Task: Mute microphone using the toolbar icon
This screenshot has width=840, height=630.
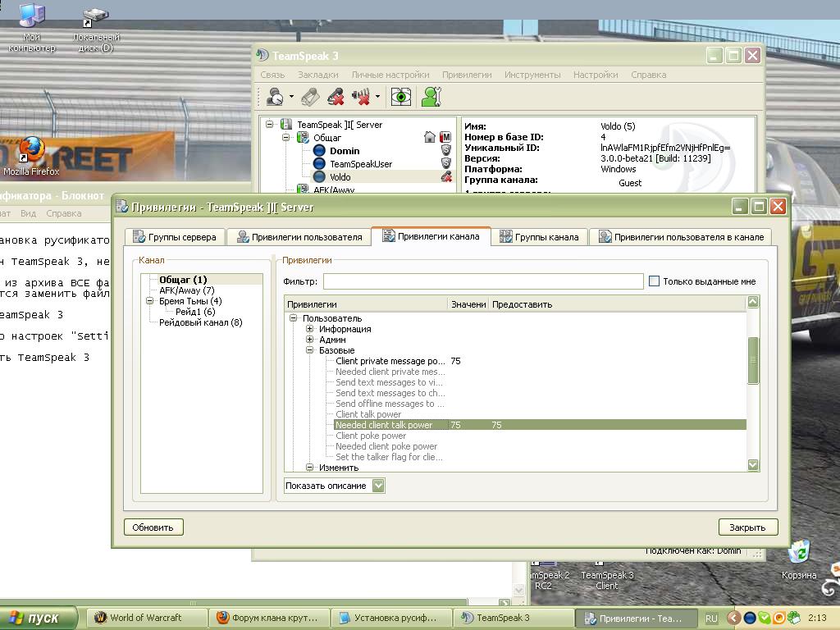Action: point(336,97)
